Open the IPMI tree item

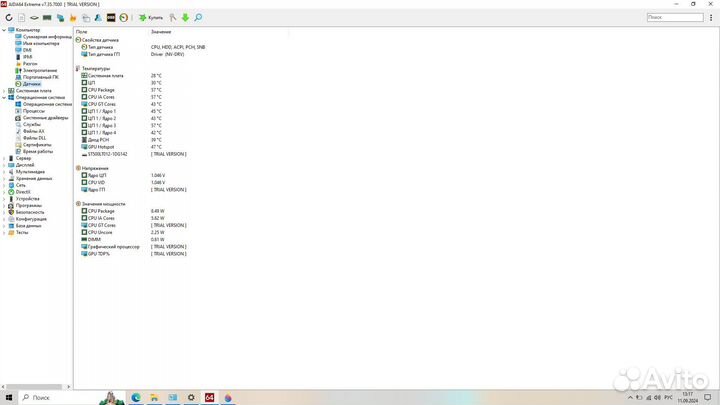(x=28, y=57)
